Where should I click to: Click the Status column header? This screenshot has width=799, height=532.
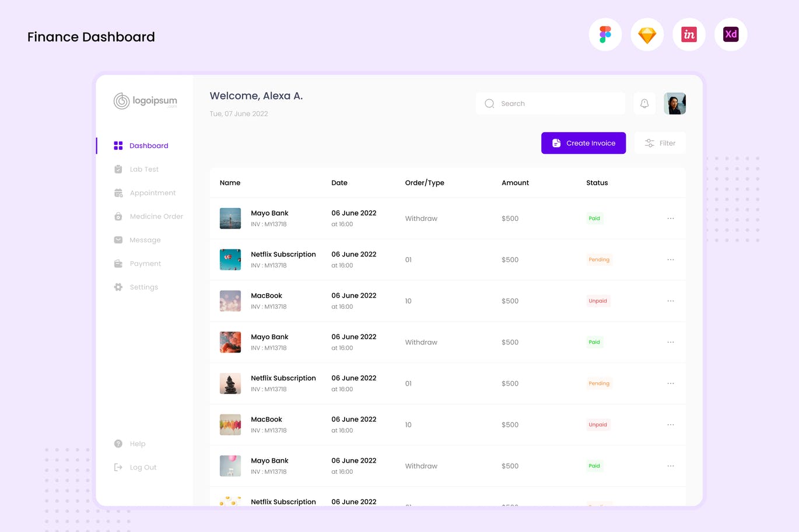point(597,183)
